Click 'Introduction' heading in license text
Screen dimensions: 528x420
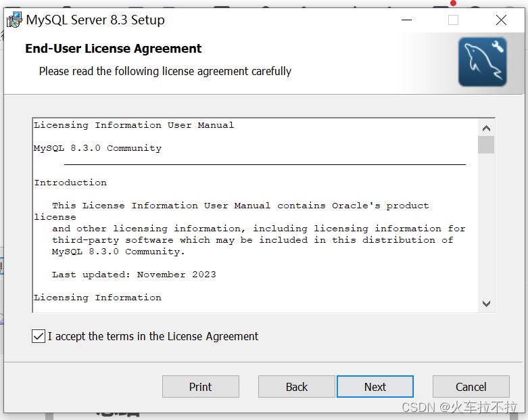[x=70, y=183]
